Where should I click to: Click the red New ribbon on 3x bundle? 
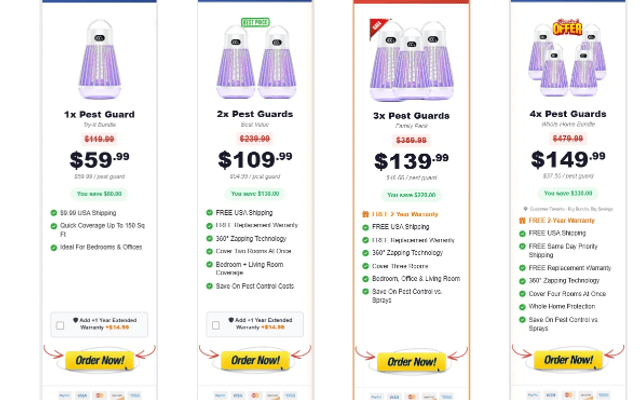[x=377, y=25]
